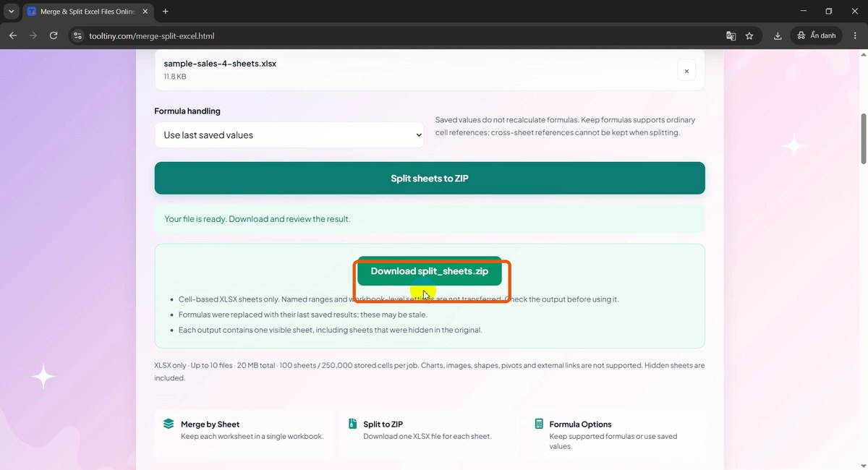Screen dimensions: 868x470
Task: Click the Split to ZIP heading
Action: 383,424
